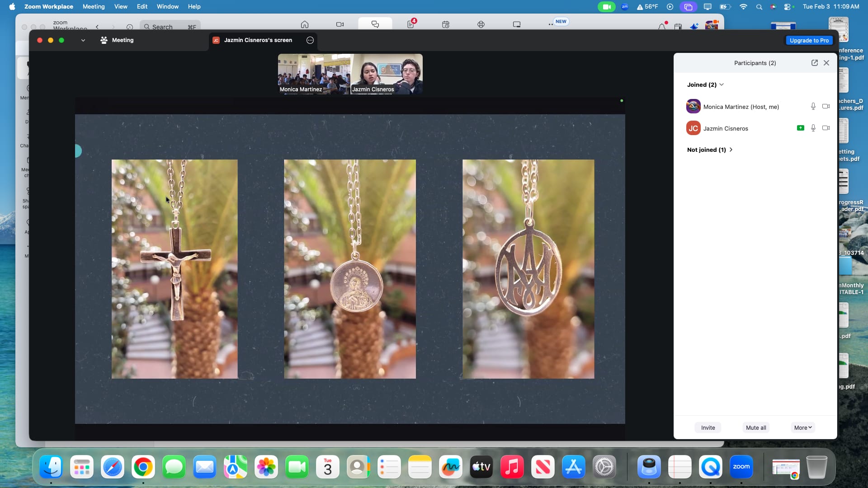This screenshot has height=488, width=868.
Task: Switch to the Meeting tab
Action: click(117, 40)
